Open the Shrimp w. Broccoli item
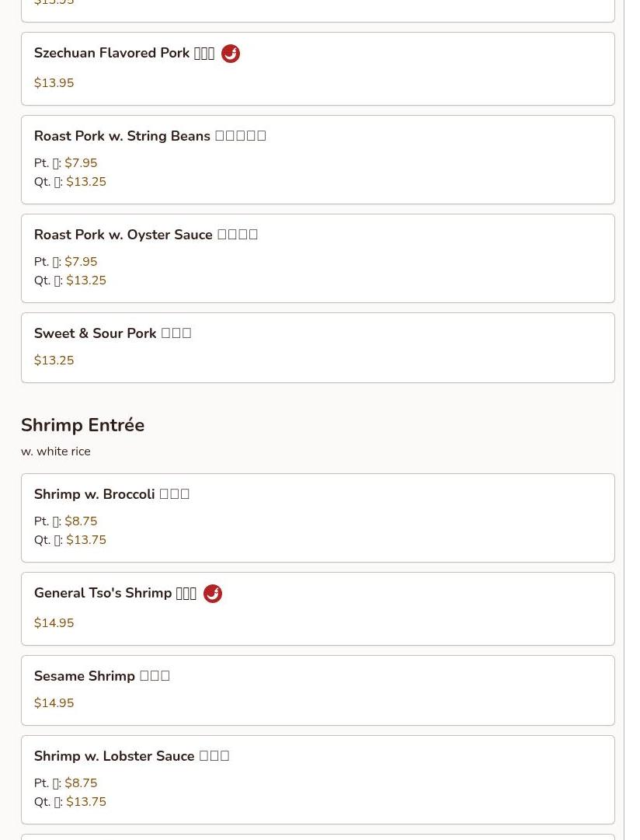This screenshot has width=640, height=840. coord(318,518)
